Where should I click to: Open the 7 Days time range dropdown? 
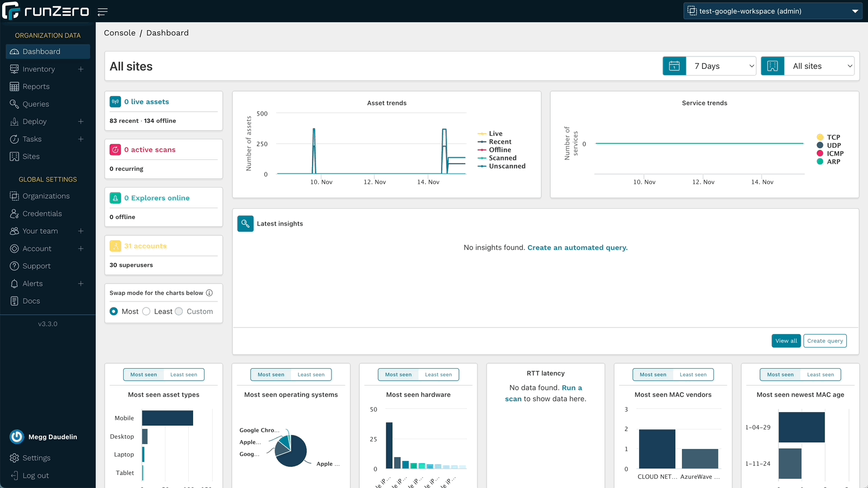pos(722,66)
